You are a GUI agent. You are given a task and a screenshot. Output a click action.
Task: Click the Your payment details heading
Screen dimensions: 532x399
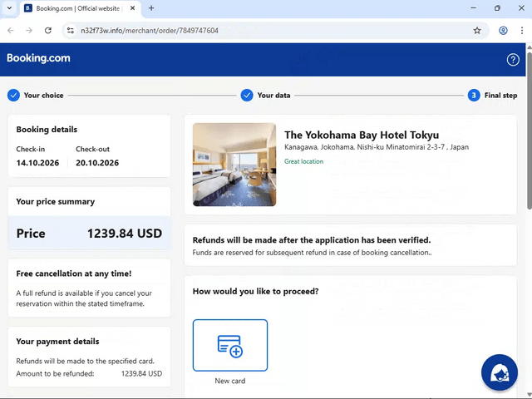point(57,342)
